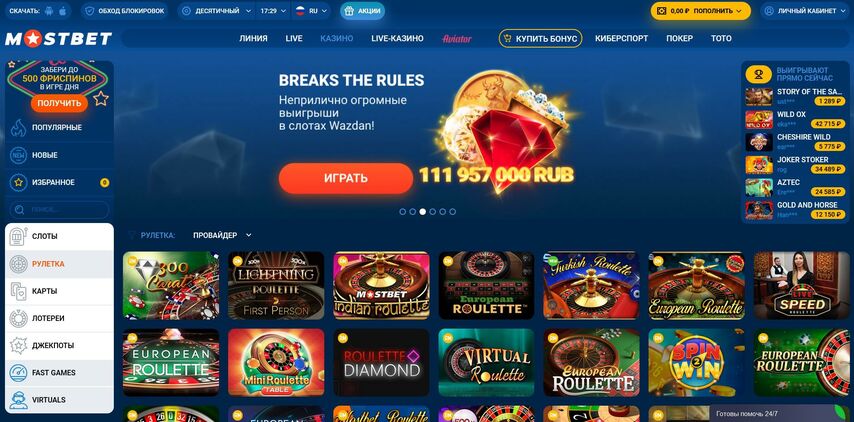This screenshot has width=854, height=422.
Task: Go to the LIVE-КАЗИНО tab
Action: (x=397, y=39)
